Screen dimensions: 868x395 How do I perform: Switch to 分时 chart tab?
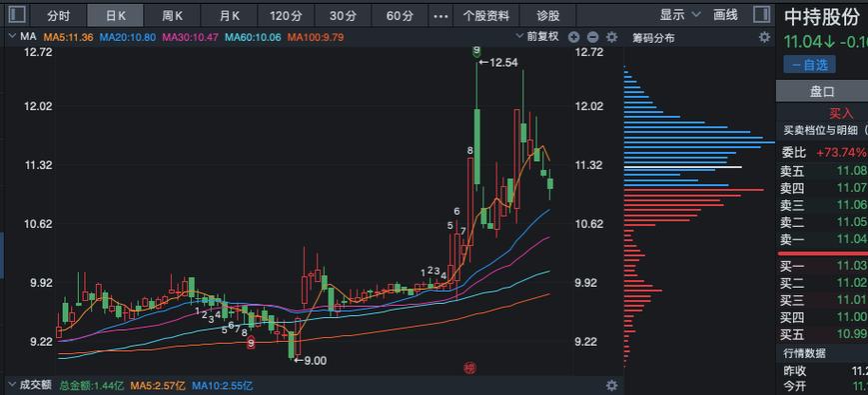[x=58, y=16]
